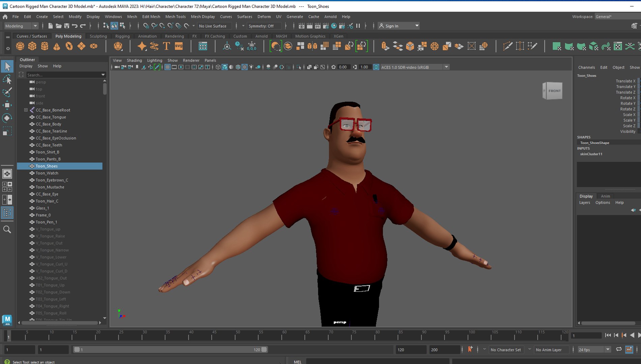The height and width of the screenshot is (364, 641).
Task: Open the toolbox search magnifier
Action: click(x=7, y=230)
